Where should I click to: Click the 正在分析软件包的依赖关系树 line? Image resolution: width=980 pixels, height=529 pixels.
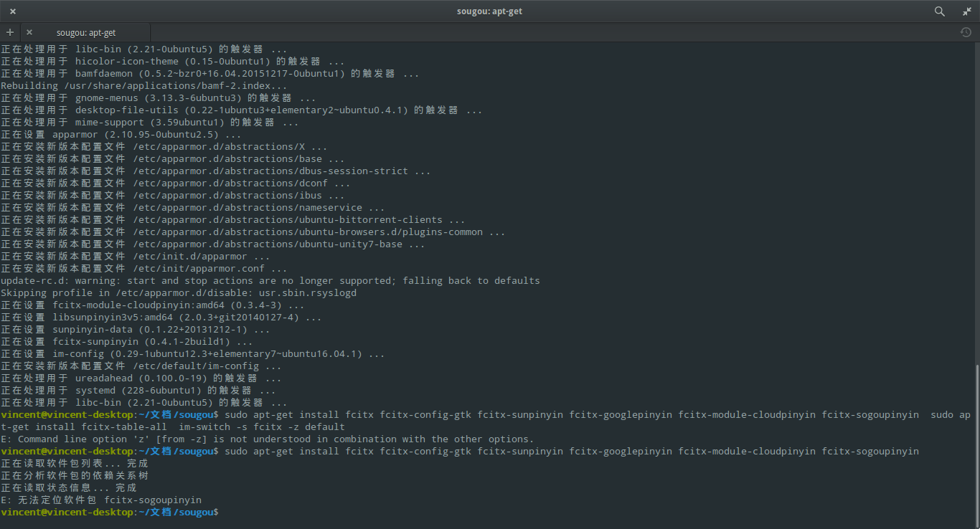tap(75, 476)
